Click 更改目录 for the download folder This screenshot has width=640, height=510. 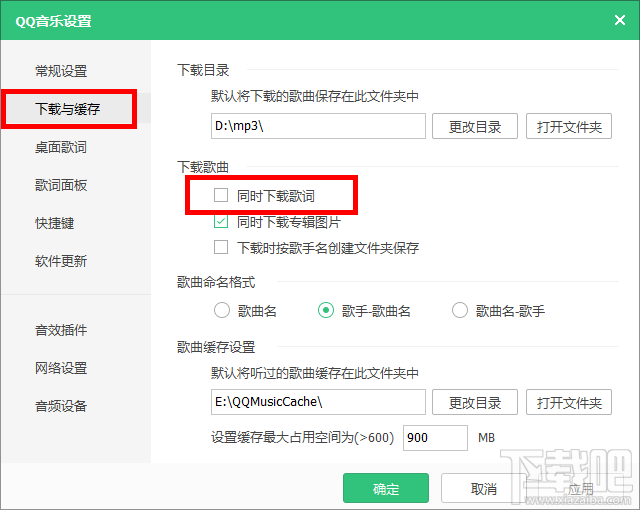point(475,126)
